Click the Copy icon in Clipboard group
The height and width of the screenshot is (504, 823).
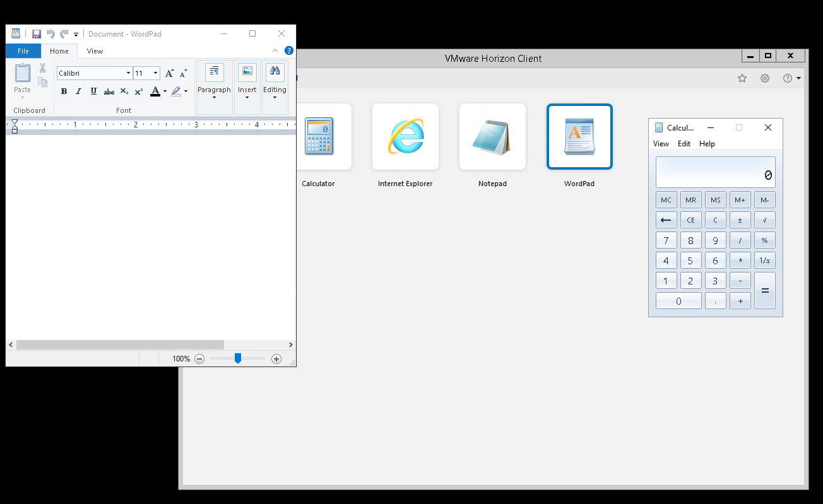point(43,82)
